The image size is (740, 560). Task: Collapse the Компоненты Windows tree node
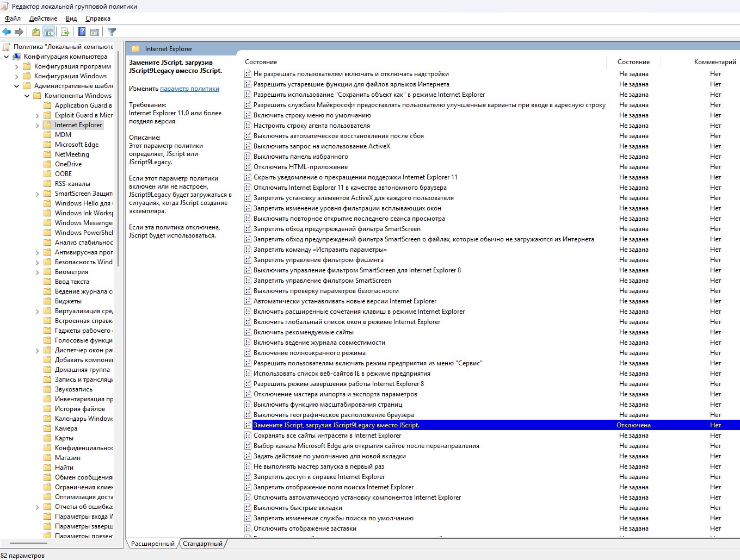click(27, 96)
